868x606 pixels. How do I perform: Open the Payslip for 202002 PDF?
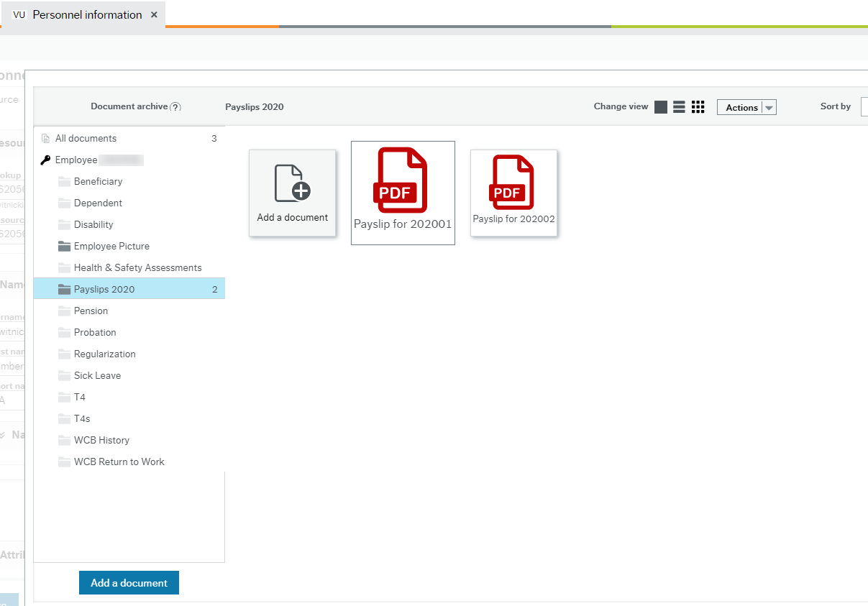coord(513,192)
